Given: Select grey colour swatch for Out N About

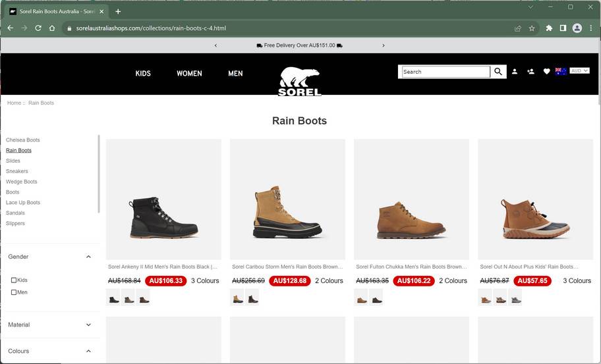Looking at the screenshot, I should point(516,298).
